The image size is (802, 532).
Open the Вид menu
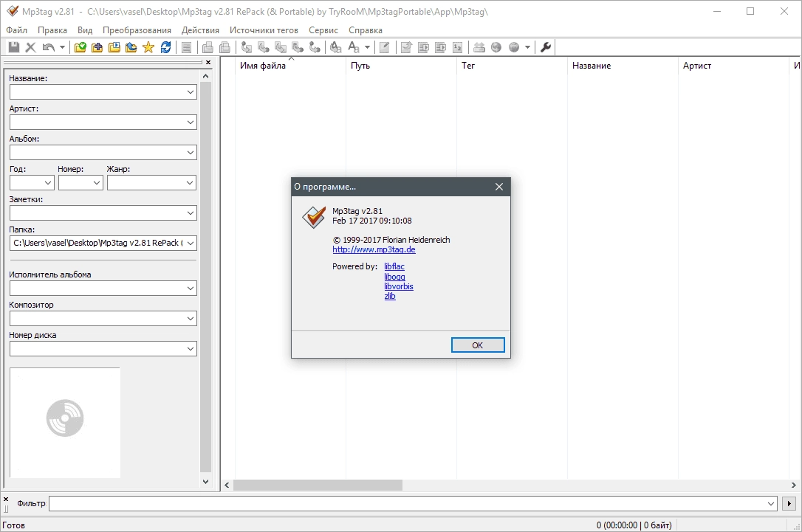point(85,30)
